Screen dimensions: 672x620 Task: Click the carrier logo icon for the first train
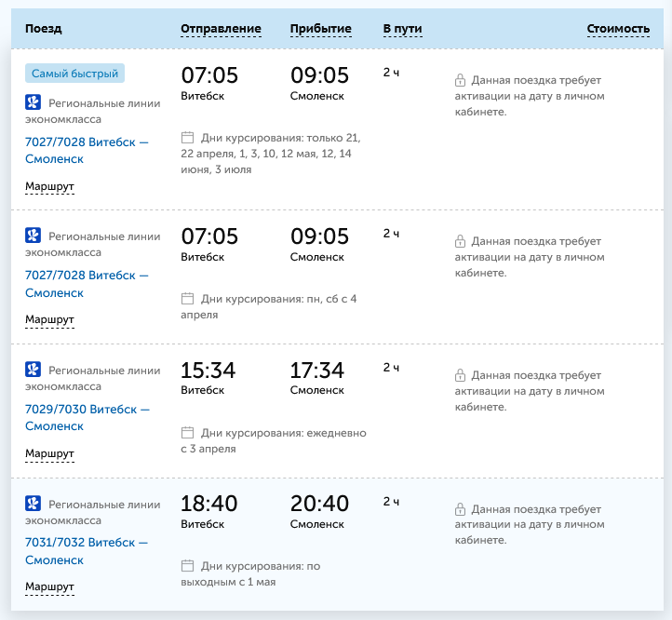point(33,103)
